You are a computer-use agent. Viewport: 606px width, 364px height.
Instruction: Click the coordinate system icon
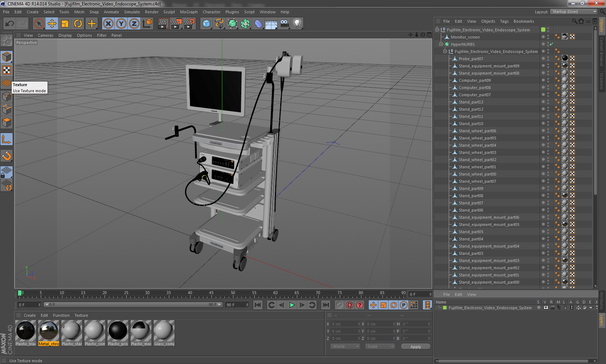click(147, 24)
